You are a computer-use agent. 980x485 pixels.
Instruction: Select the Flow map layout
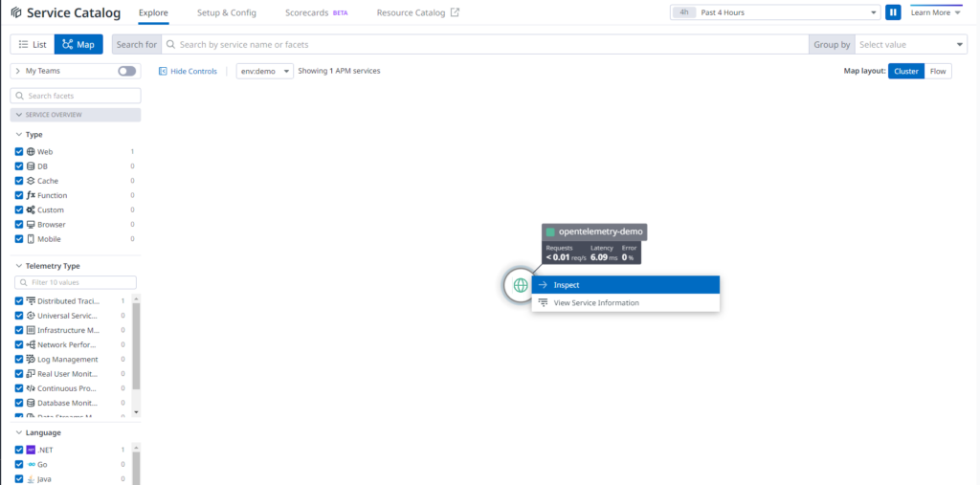coord(938,71)
